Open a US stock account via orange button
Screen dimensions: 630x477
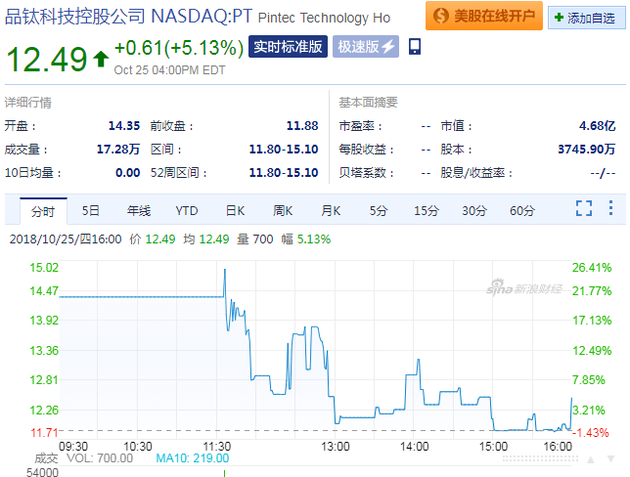tap(484, 16)
